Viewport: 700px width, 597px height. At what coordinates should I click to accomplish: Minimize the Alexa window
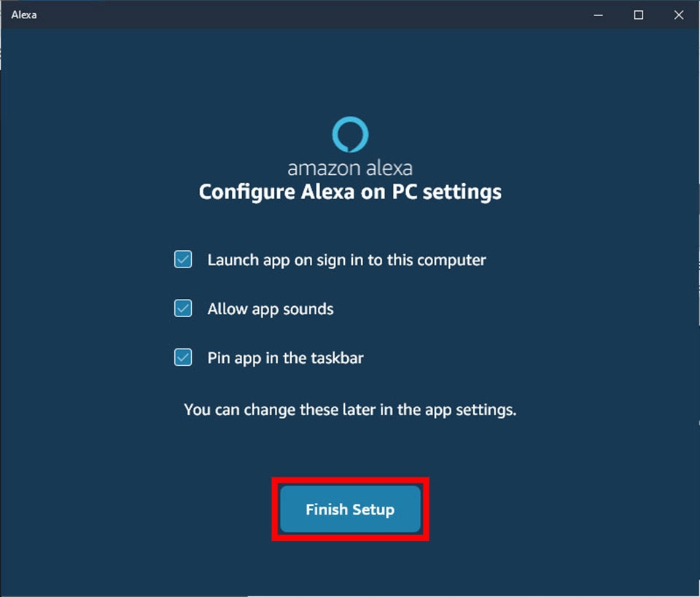click(598, 15)
